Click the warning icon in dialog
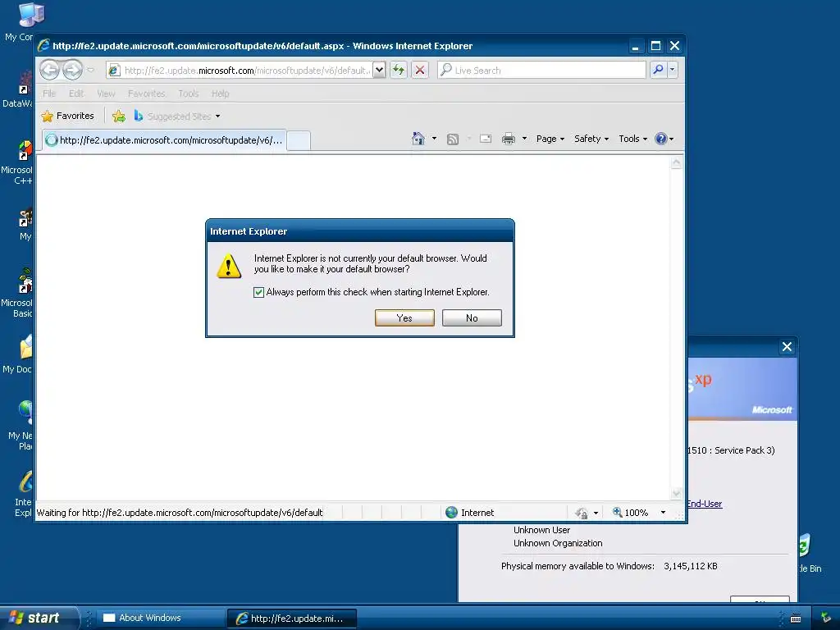The height and width of the screenshot is (630, 840). [229, 266]
